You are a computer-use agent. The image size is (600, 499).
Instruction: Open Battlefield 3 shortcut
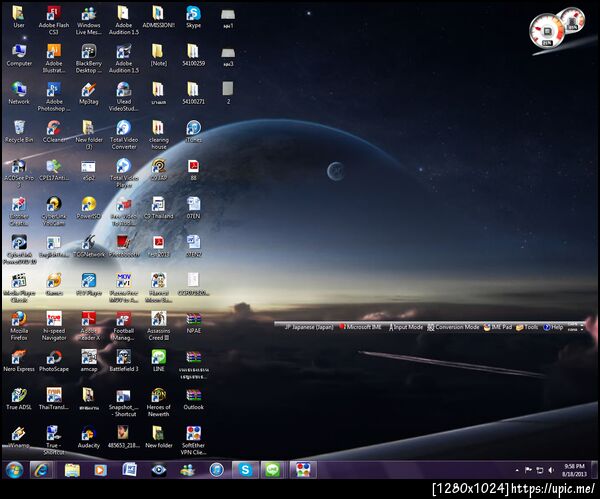click(124, 360)
